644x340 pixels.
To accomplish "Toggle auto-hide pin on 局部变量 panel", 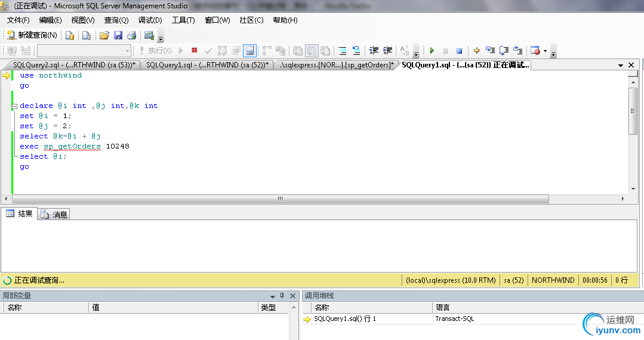I will coord(282,296).
